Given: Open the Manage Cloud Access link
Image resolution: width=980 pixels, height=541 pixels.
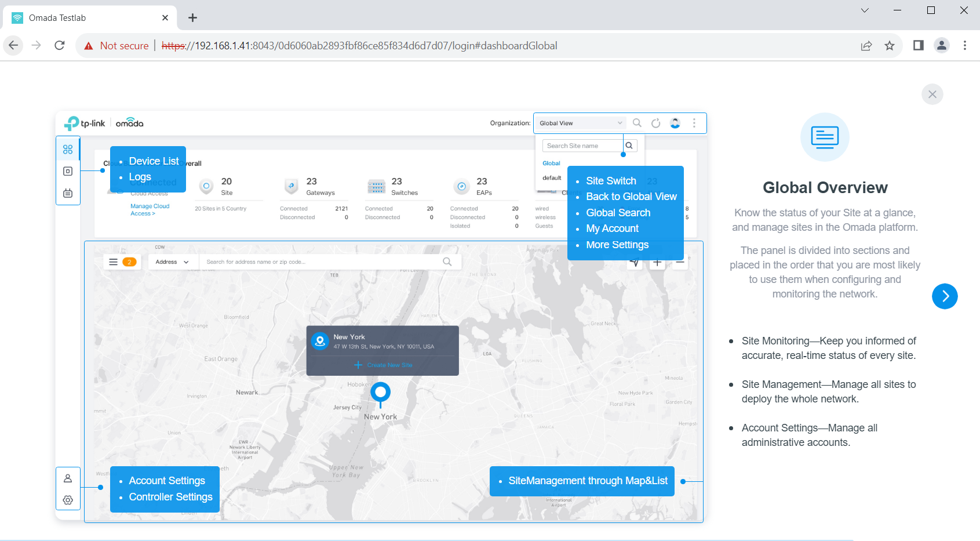Looking at the screenshot, I should tap(150, 210).
